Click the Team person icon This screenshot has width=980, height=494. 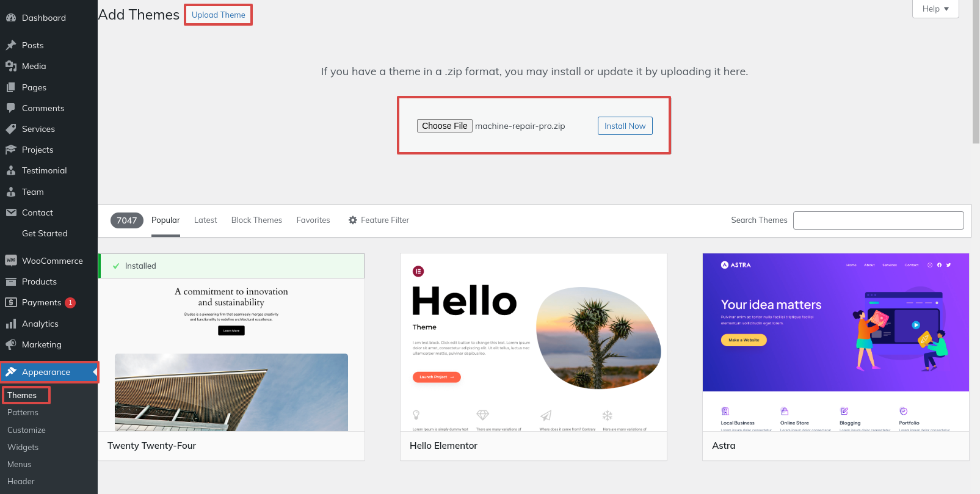click(11, 192)
